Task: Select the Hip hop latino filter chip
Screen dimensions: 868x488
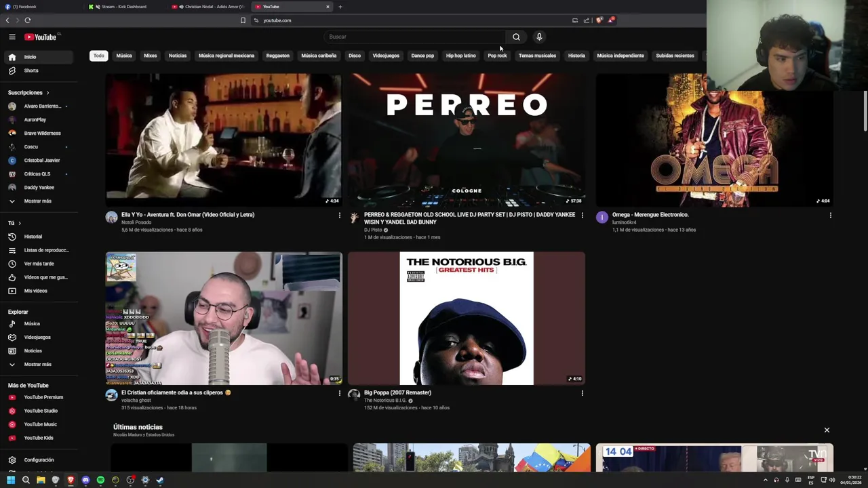Action: click(461, 56)
